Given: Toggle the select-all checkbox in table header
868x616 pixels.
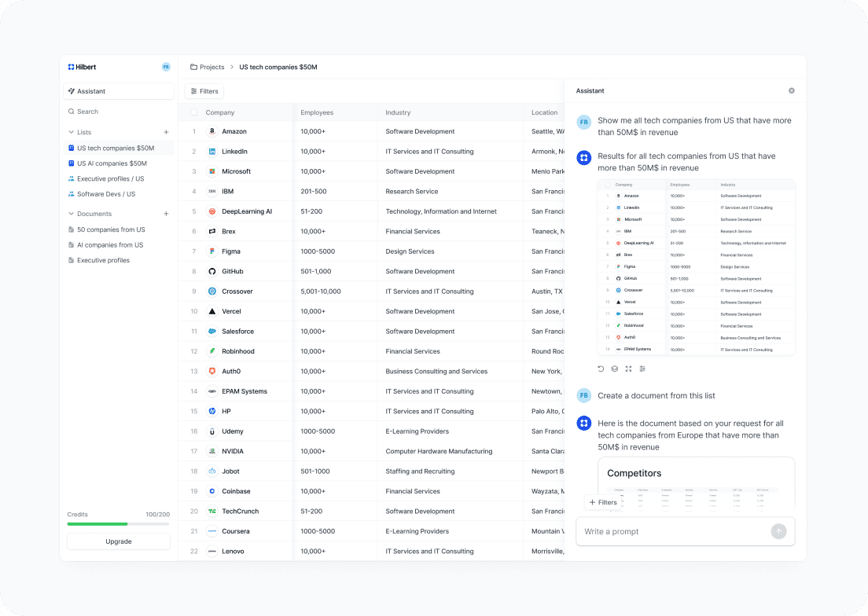Looking at the screenshot, I should point(193,112).
